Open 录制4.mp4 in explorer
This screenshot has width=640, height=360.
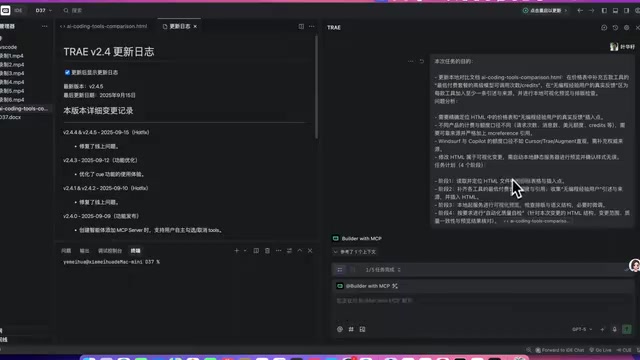[12, 82]
